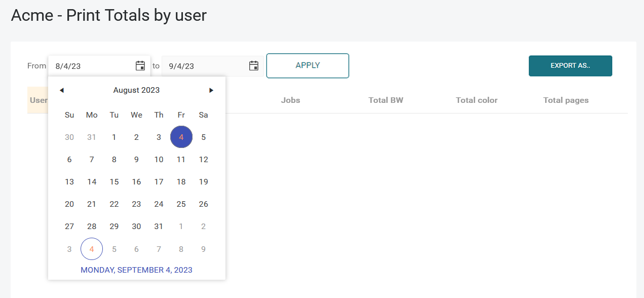
Task: Sort by Total color column
Action: (x=476, y=100)
